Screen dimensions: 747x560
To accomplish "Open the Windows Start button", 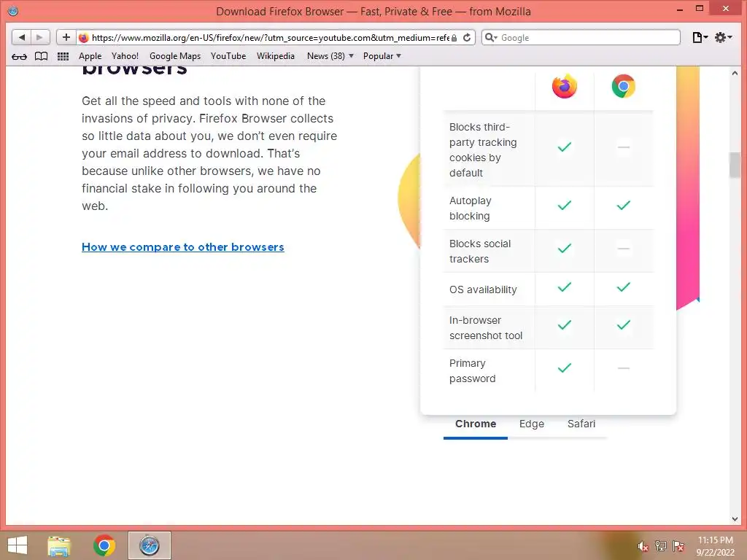I will coord(18,545).
